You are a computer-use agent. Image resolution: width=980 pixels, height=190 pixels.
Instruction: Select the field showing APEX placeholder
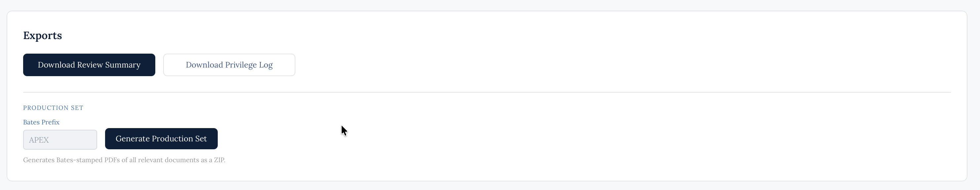60,140
